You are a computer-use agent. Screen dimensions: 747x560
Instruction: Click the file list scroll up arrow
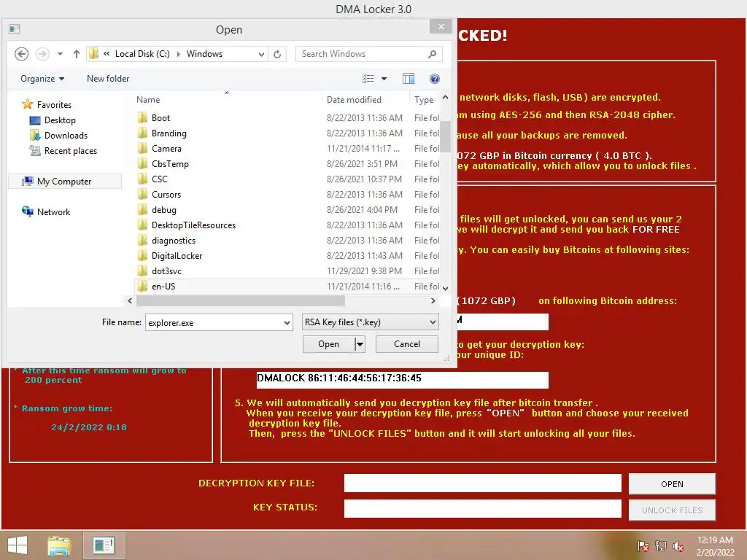[x=446, y=97]
